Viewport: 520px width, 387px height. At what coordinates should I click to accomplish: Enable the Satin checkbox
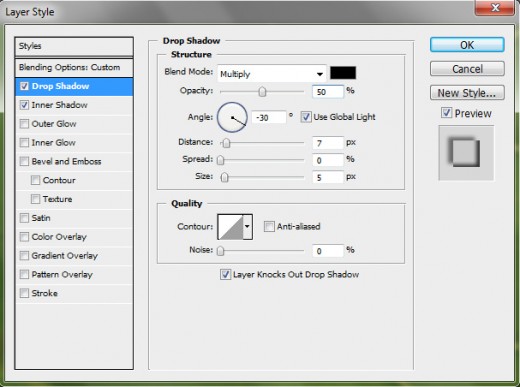point(24,218)
